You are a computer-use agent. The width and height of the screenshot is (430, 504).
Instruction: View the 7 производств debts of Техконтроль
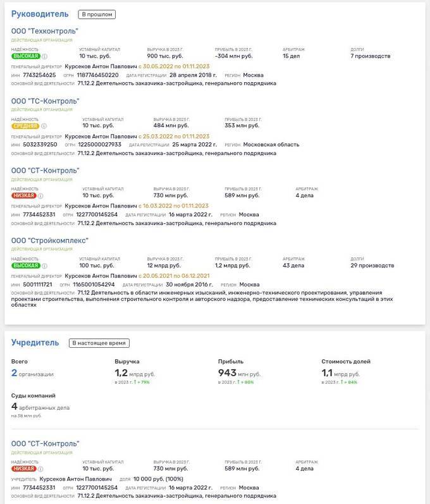371,56
